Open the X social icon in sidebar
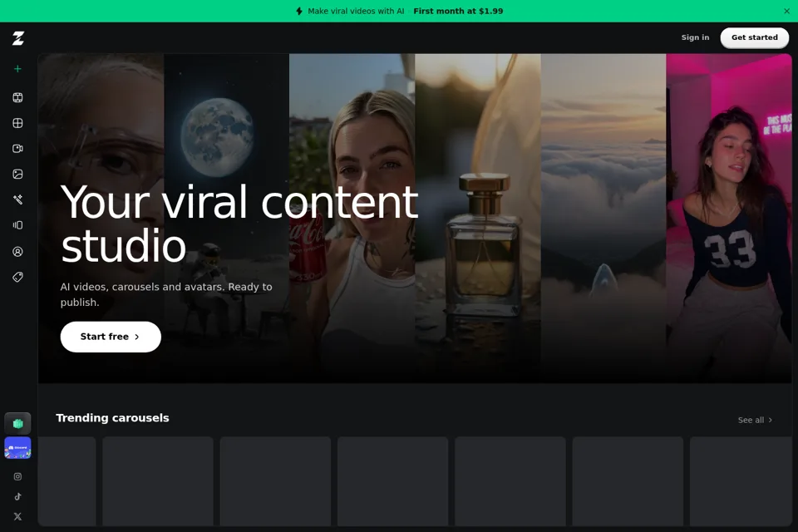 point(17,516)
